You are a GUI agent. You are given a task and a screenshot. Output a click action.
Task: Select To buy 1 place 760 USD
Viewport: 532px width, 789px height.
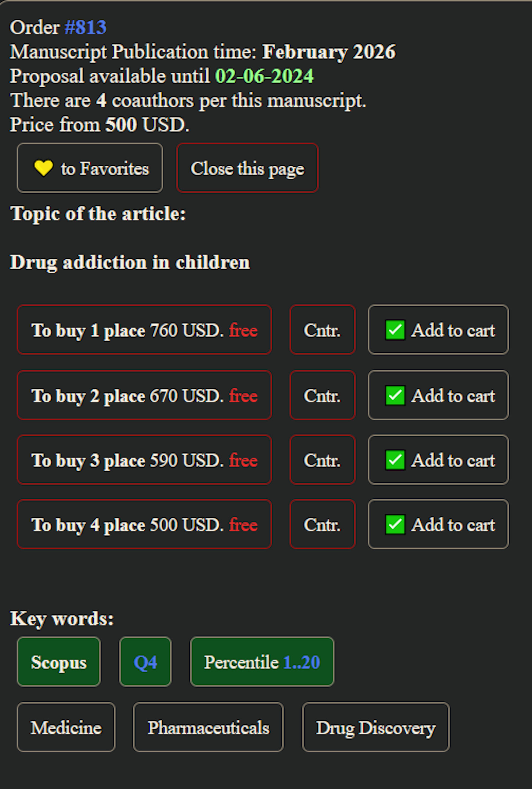click(x=144, y=330)
